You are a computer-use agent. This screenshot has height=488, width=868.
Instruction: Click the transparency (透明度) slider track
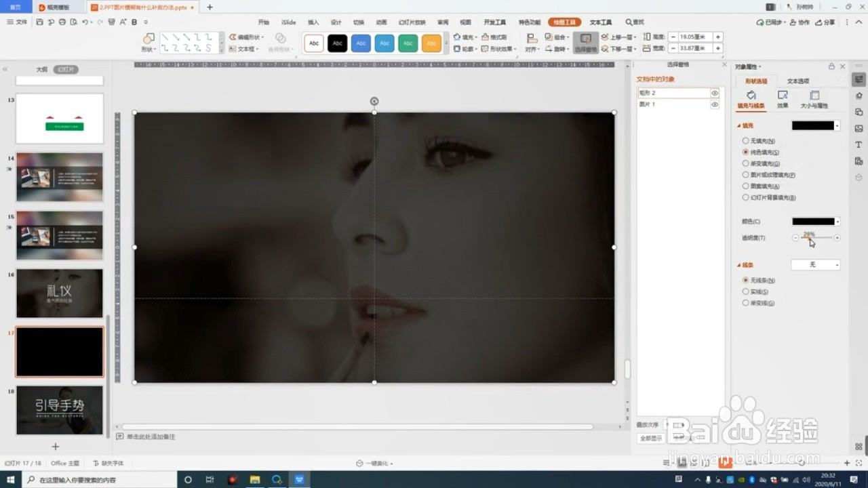(x=816, y=238)
